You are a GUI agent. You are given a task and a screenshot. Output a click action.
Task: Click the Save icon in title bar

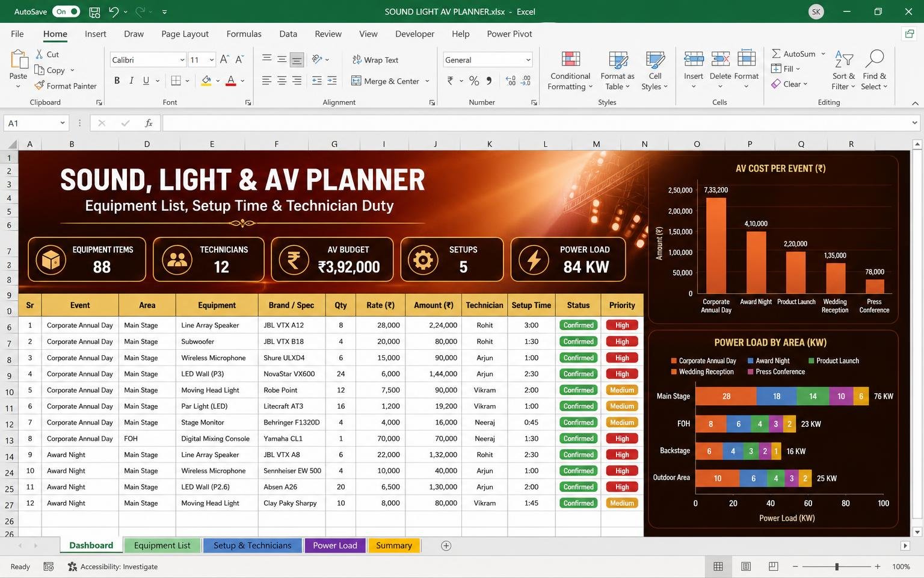(94, 11)
